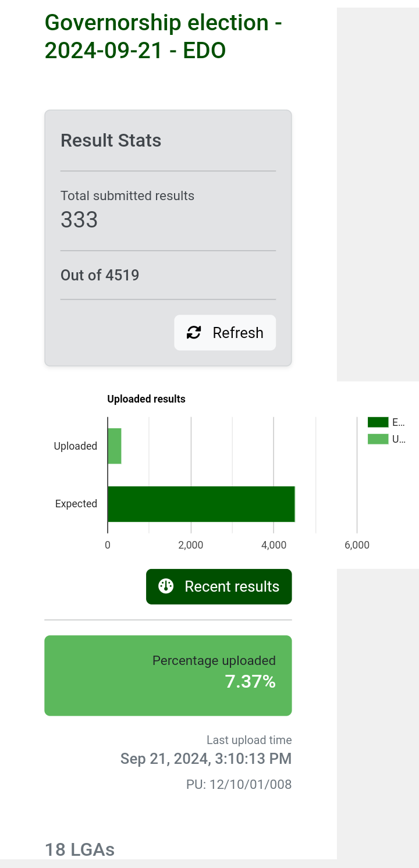Click the dark green Expected legend swatch
Screen dimensions: 419x868
[x=378, y=422]
